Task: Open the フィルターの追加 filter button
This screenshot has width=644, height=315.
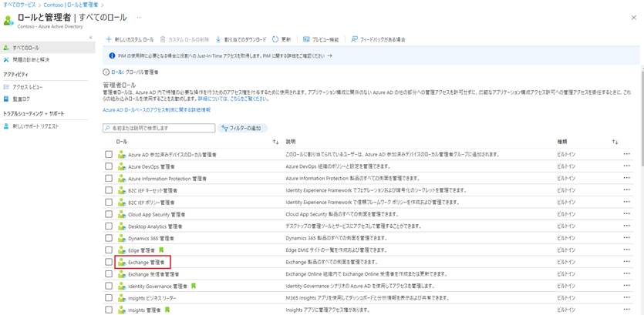Action: click(x=242, y=129)
